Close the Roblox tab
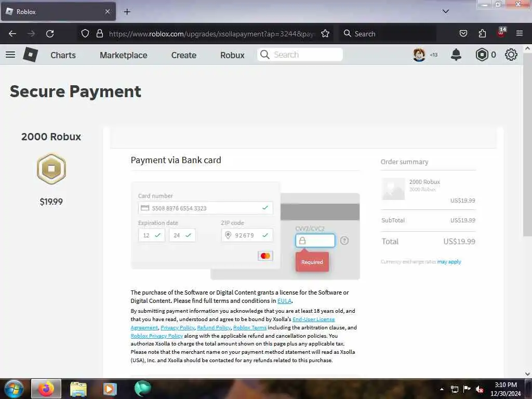Viewport: 532px width, 399px height. (x=107, y=11)
